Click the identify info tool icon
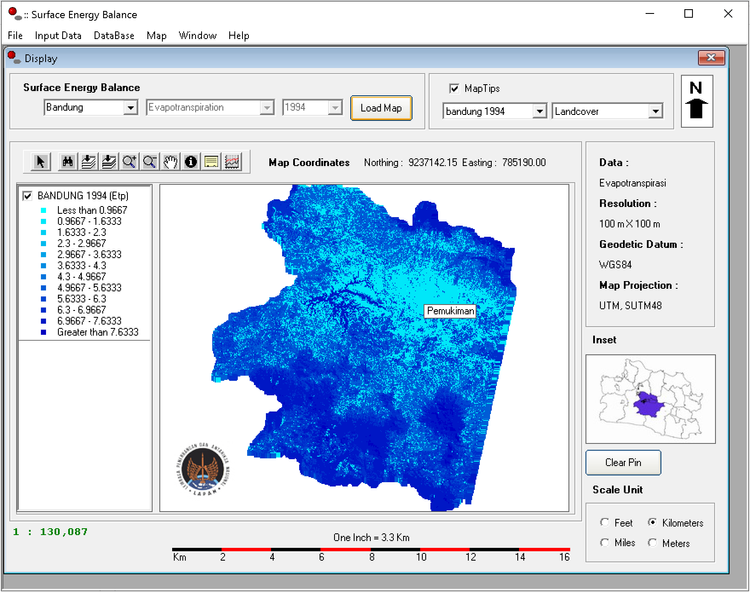 (x=191, y=161)
